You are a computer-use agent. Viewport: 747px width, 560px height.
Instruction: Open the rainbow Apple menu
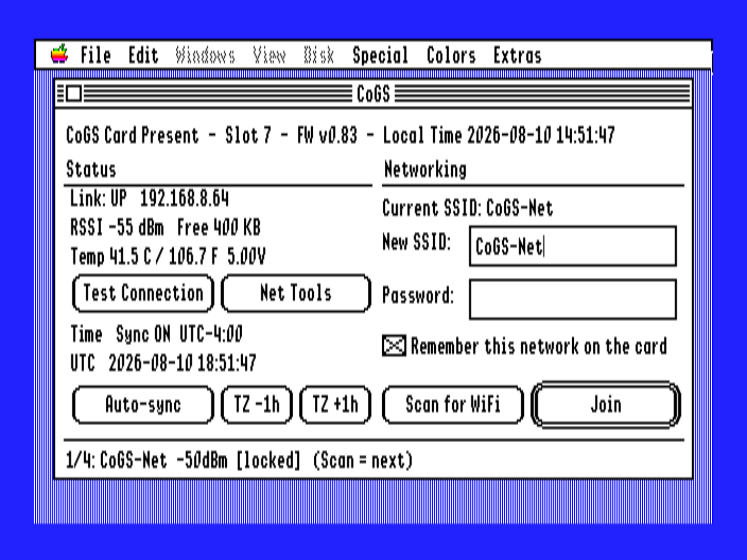60,54
